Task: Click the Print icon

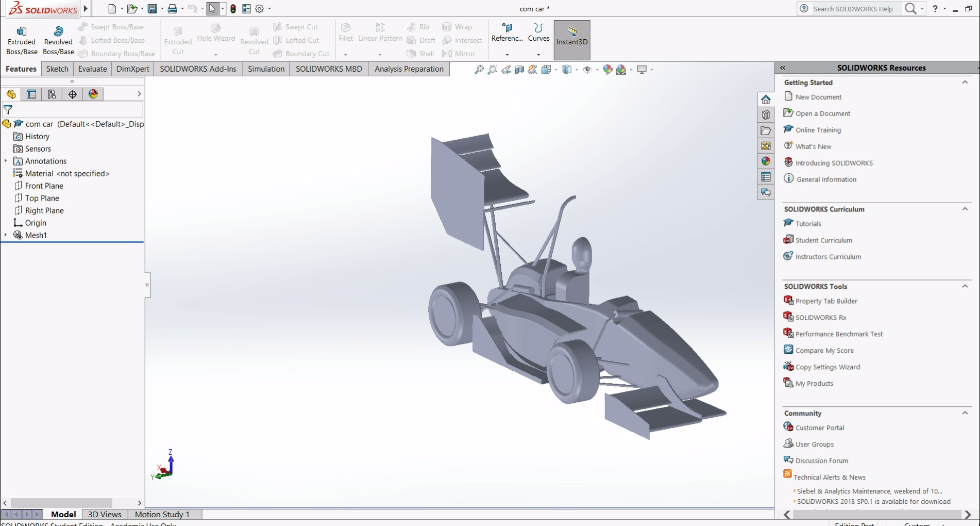Action: 173,9
